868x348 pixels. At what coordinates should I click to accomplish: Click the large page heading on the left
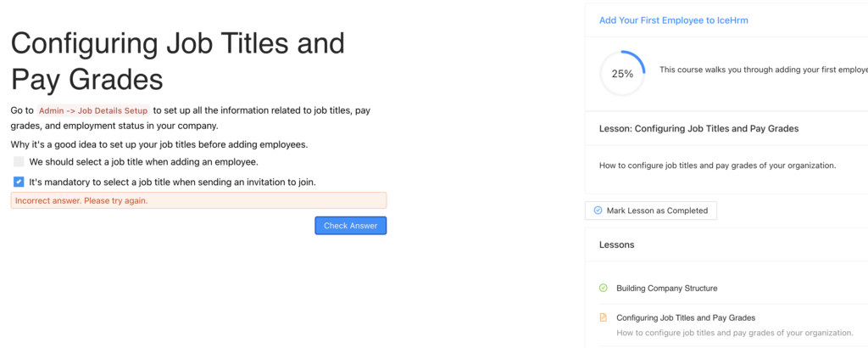pos(178,61)
